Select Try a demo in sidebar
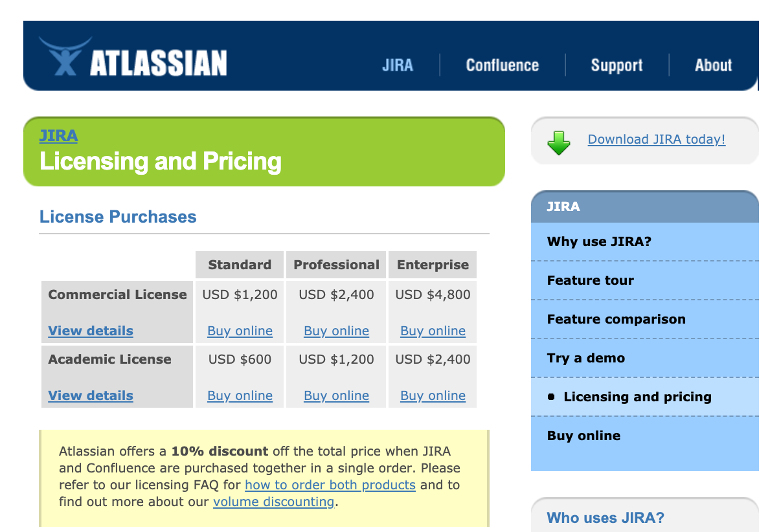The width and height of the screenshot is (781, 532). click(x=645, y=358)
